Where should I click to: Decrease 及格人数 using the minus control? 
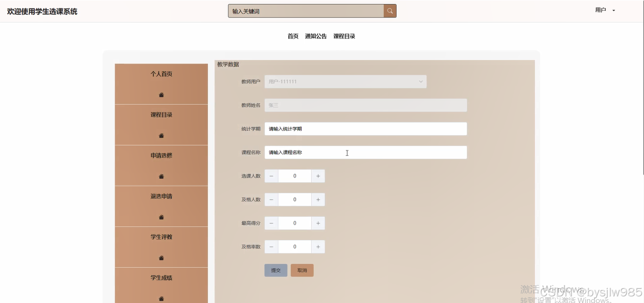pos(271,199)
